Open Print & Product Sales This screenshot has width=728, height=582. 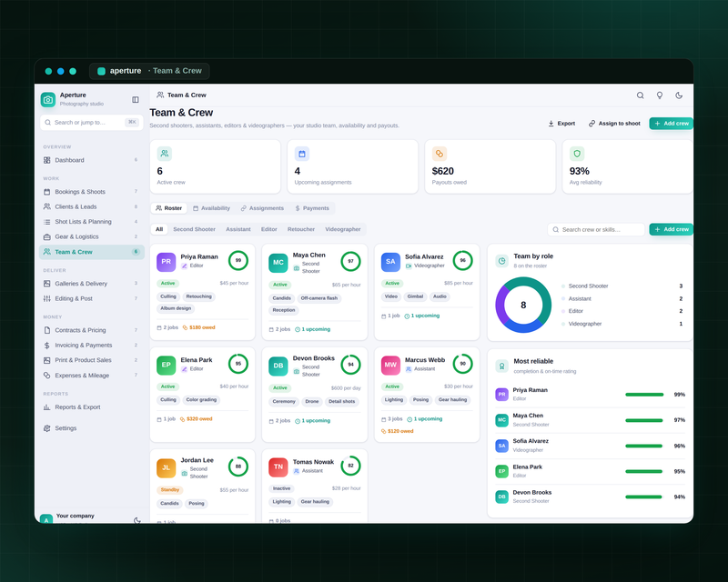tap(92, 360)
